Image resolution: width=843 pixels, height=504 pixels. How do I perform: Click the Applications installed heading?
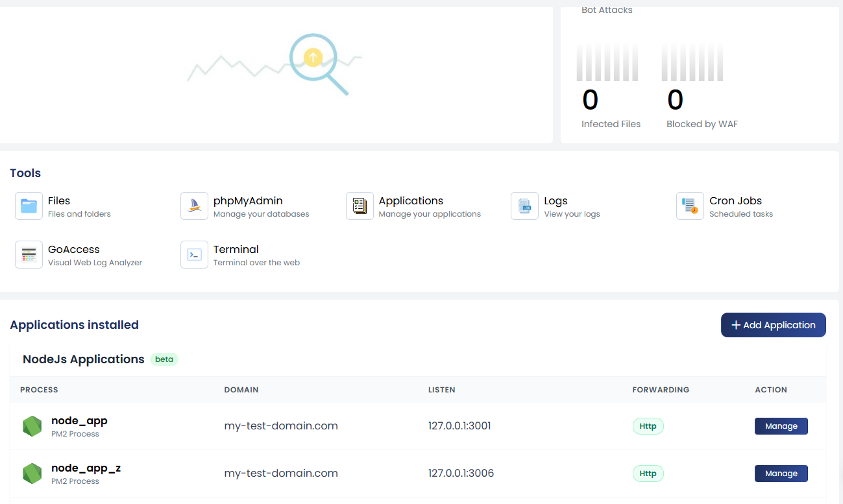pyautogui.click(x=74, y=325)
